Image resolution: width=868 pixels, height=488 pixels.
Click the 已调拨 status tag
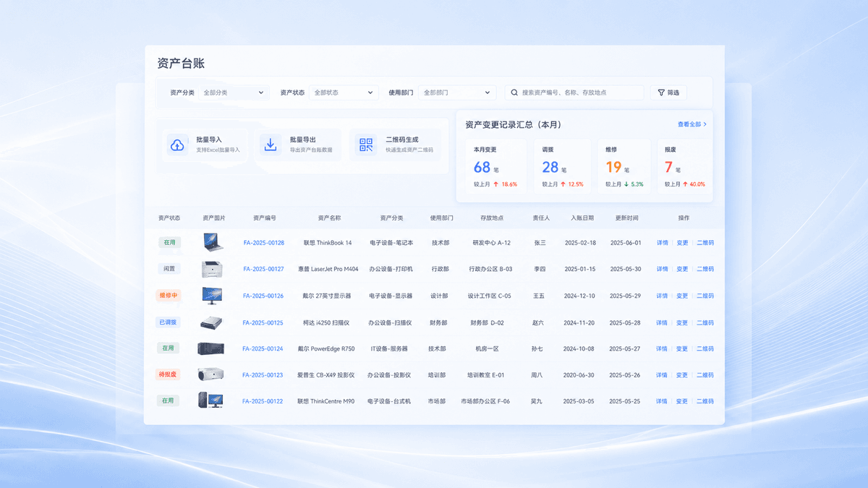[x=168, y=322]
